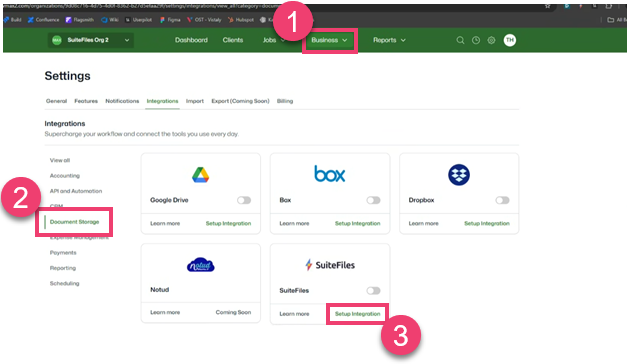Click Setup Integration under SuiteFiles
Screen dimensions: 627x364
point(357,314)
